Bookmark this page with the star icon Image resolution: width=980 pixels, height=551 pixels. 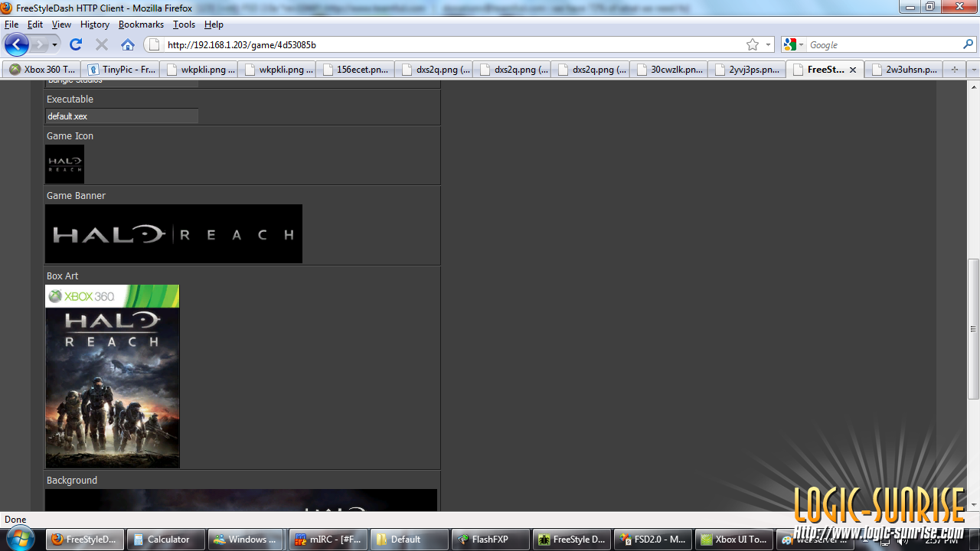tap(753, 45)
